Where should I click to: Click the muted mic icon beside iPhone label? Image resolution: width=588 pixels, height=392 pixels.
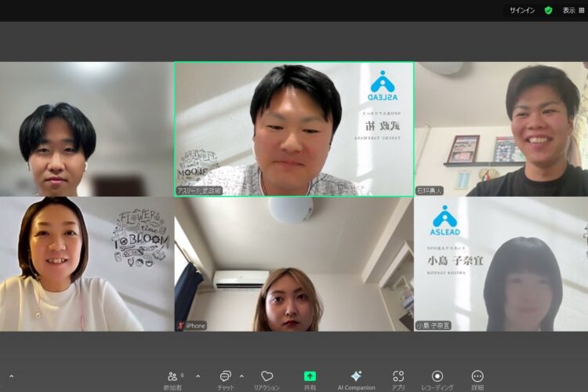coord(180,325)
